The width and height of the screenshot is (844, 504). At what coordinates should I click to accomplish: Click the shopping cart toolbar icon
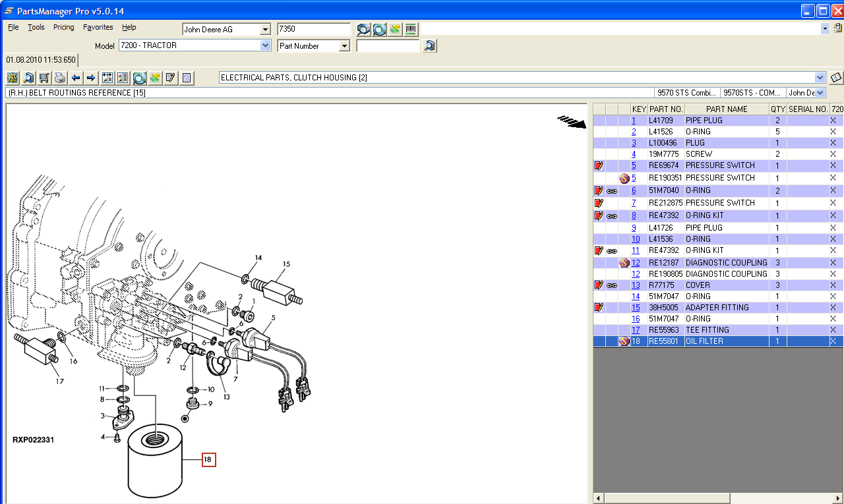coord(44,78)
